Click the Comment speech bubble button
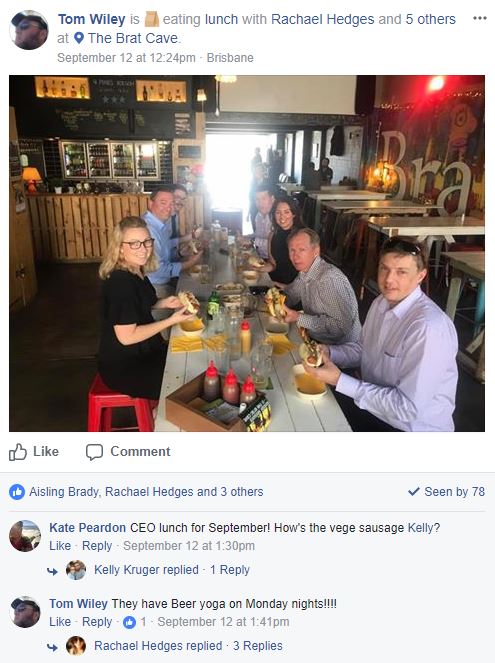Viewport: 495px width, 663px height. (x=128, y=452)
